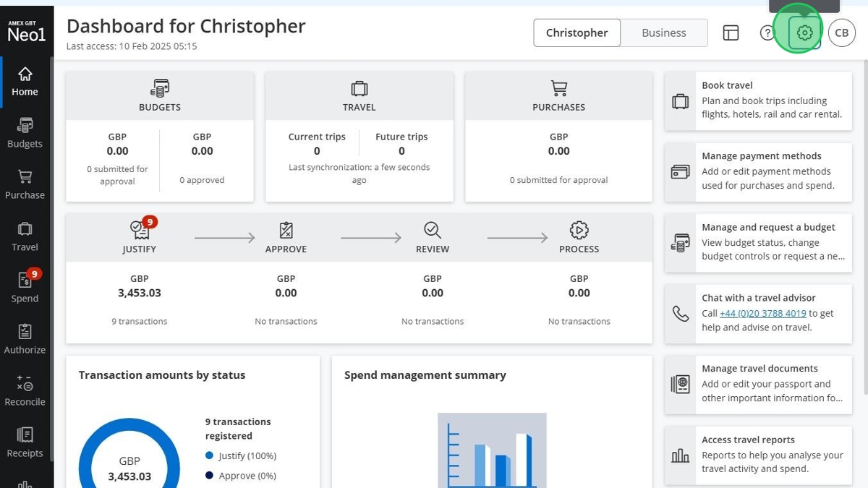Screen dimensions: 868x488
Task: Click the Amex GBT Neo1 logo
Action: [27, 31]
